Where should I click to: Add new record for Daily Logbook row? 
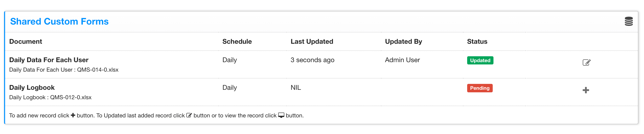(x=586, y=90)
